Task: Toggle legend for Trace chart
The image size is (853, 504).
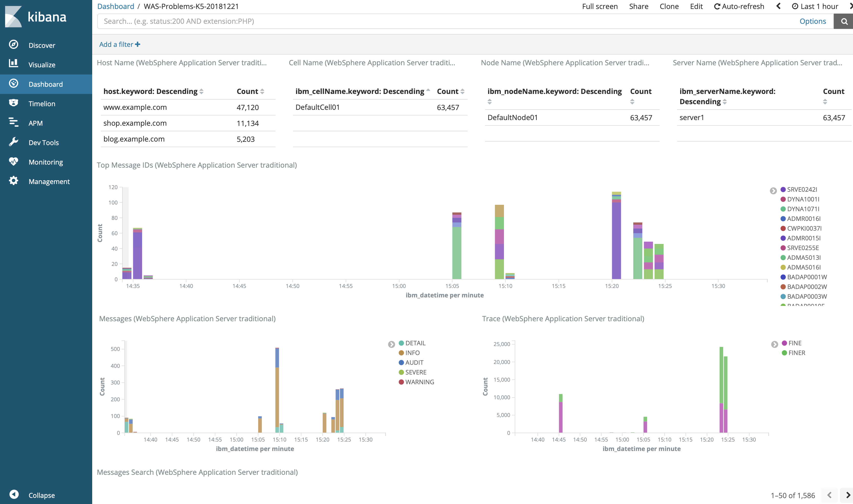Action: tap(775, 344)
